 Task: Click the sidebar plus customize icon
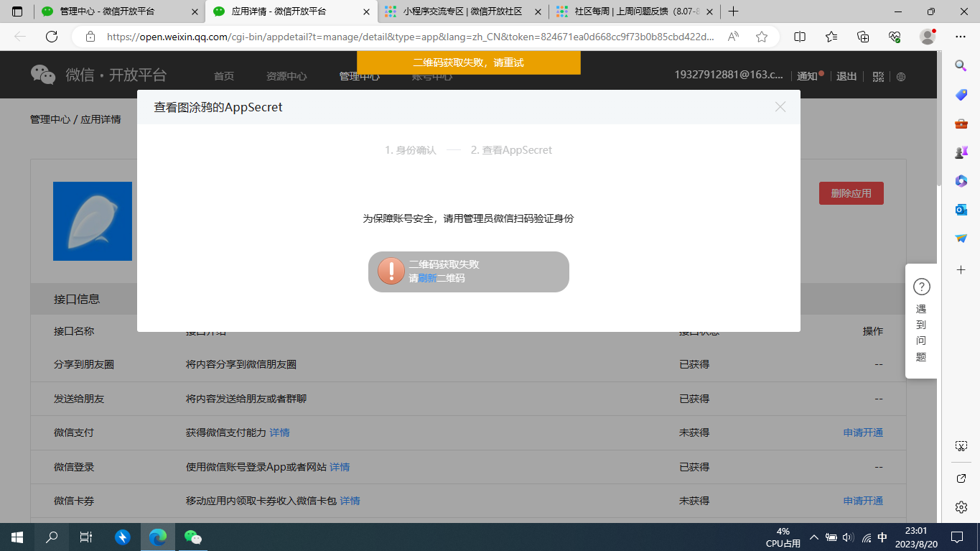[961, 270]
